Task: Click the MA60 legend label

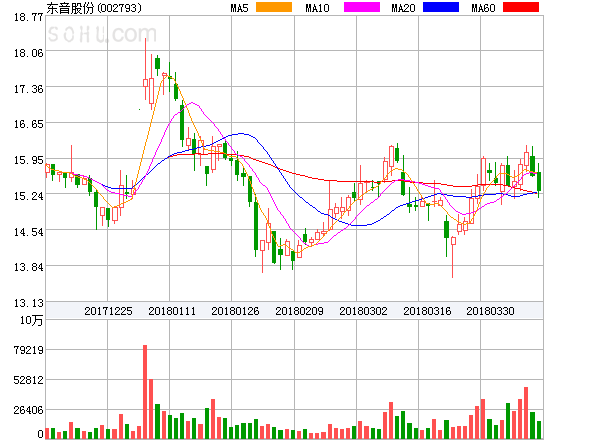Action: tap(483, 8)
